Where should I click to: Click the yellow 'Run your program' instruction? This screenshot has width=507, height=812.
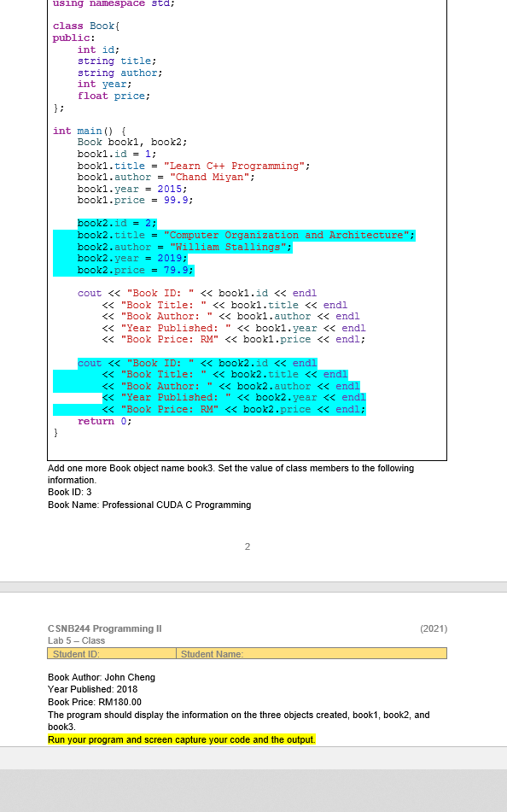[x=181, y=739]
